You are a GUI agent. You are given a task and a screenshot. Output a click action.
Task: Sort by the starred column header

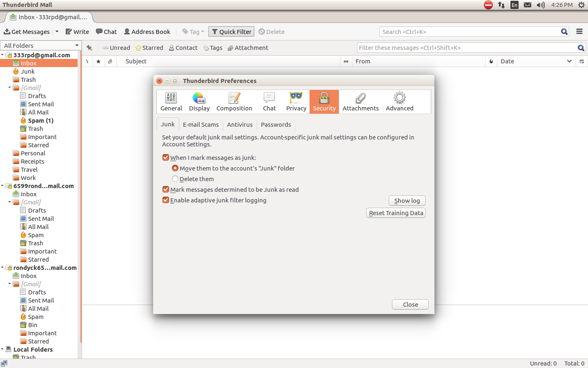(98, 61)
